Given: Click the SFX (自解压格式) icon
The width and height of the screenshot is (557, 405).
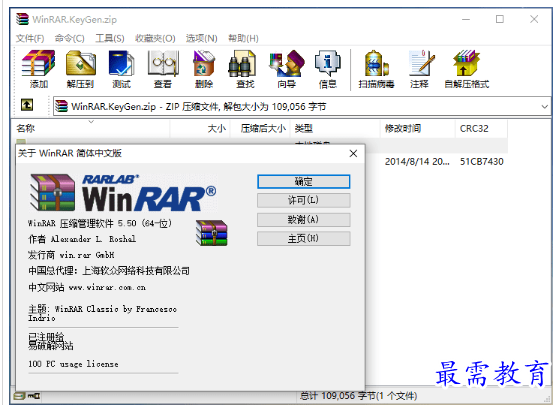Looking at the screenshot, I should pos(466,69).
